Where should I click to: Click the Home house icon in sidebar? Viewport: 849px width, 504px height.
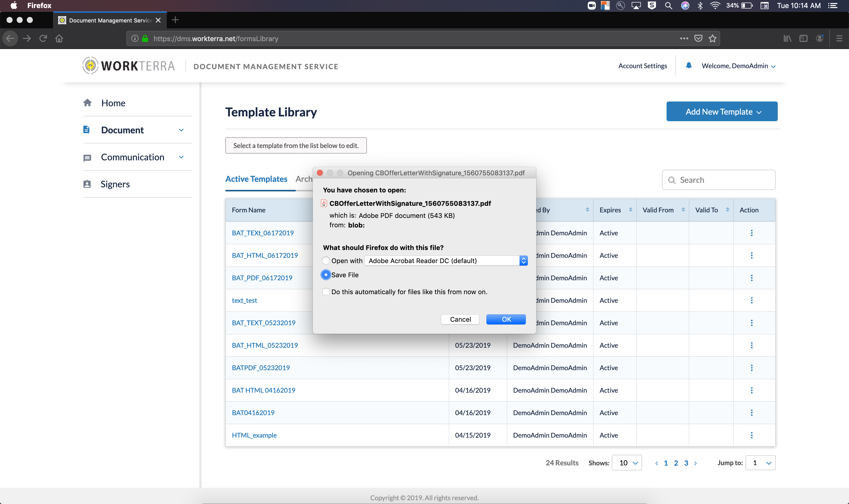click(x=87, y=103)
